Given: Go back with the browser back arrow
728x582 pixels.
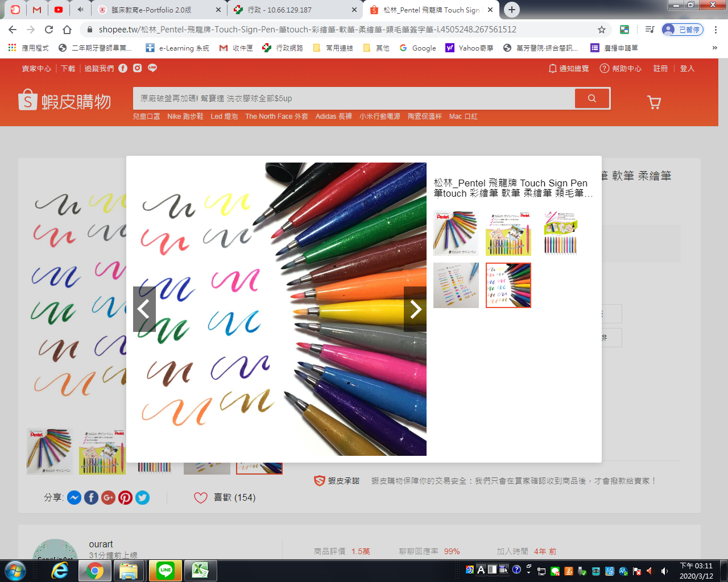Looking at the screenshot, I should point(13,30).
